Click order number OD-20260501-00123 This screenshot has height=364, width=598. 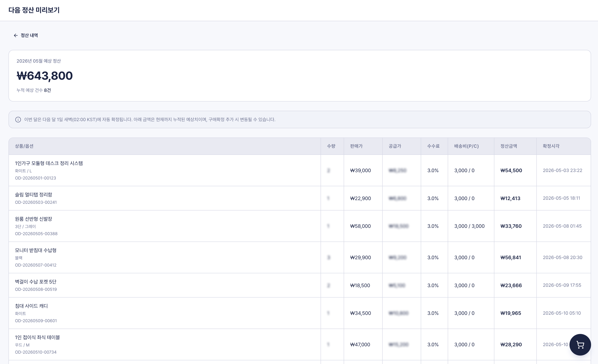tap(35, 178)
